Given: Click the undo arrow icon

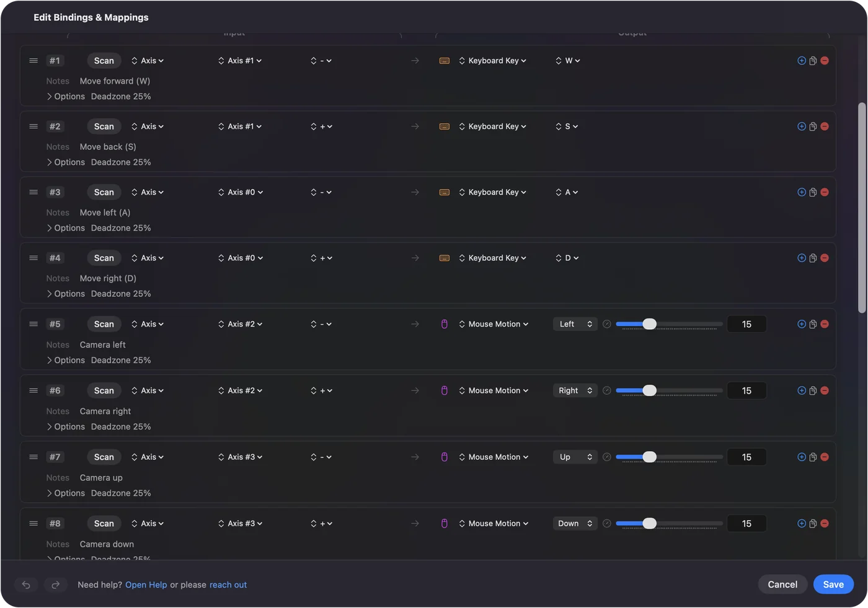Looking at the screenshot, I should [x=26, y=584].
